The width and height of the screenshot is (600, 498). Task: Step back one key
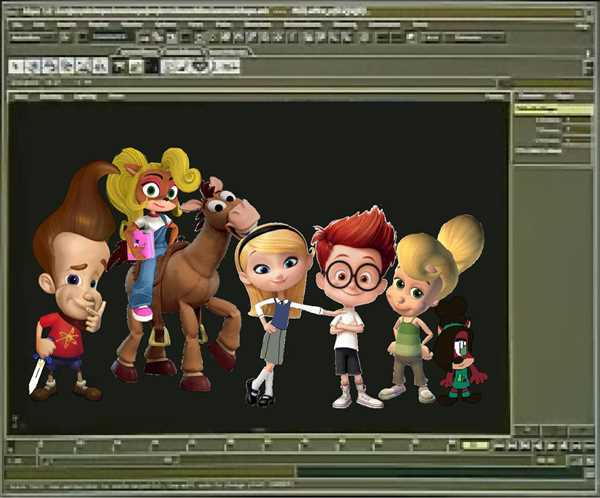coord(525,446)
